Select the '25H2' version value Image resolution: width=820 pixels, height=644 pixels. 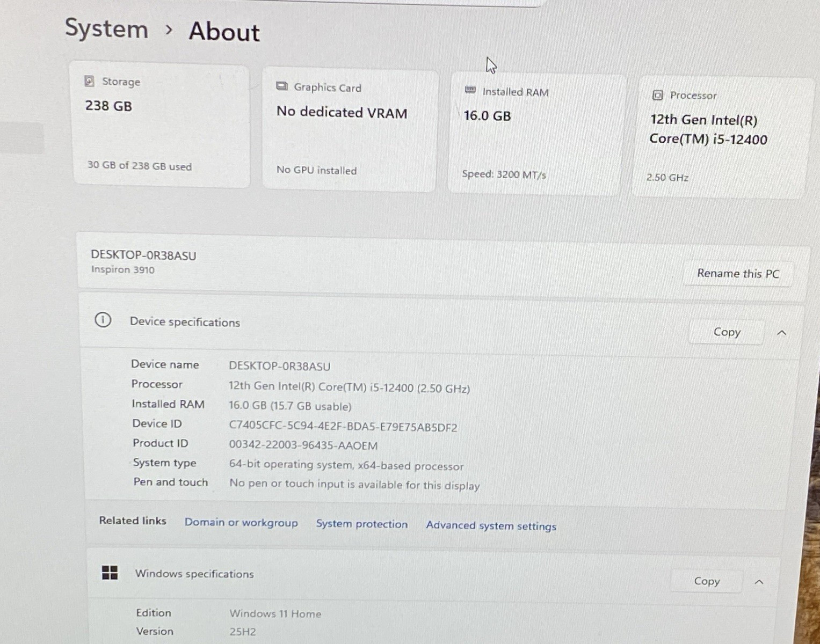(243, 632)
